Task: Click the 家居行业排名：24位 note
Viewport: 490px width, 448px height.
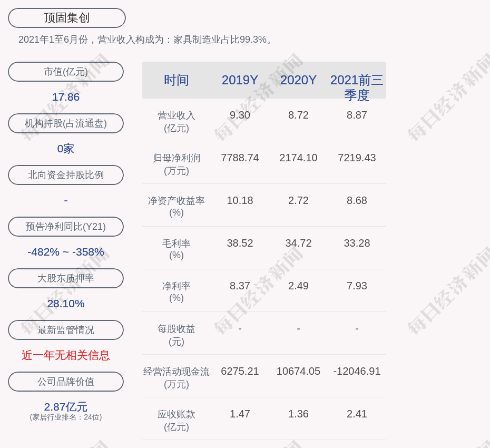Action: (x=66, y=417)
